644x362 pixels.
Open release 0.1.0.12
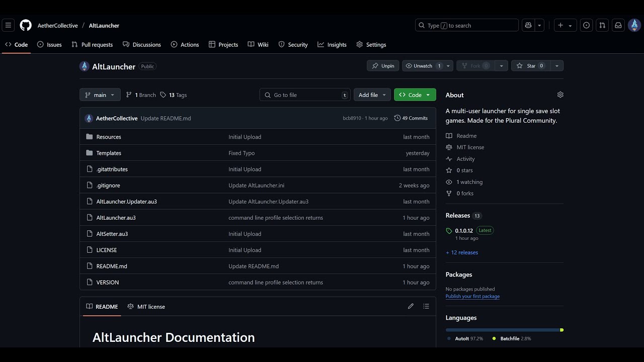(464, 230)
